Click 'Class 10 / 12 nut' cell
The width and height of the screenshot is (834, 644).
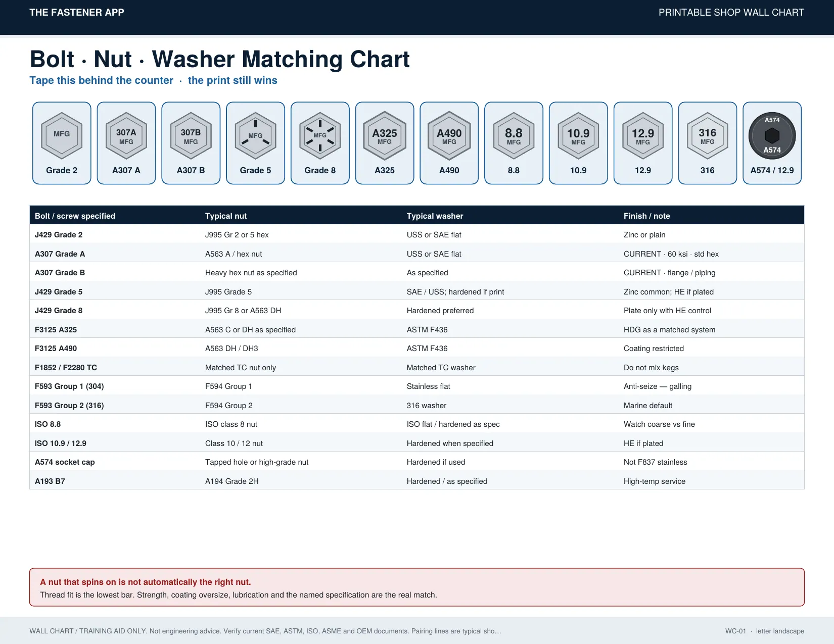(234, 443)
